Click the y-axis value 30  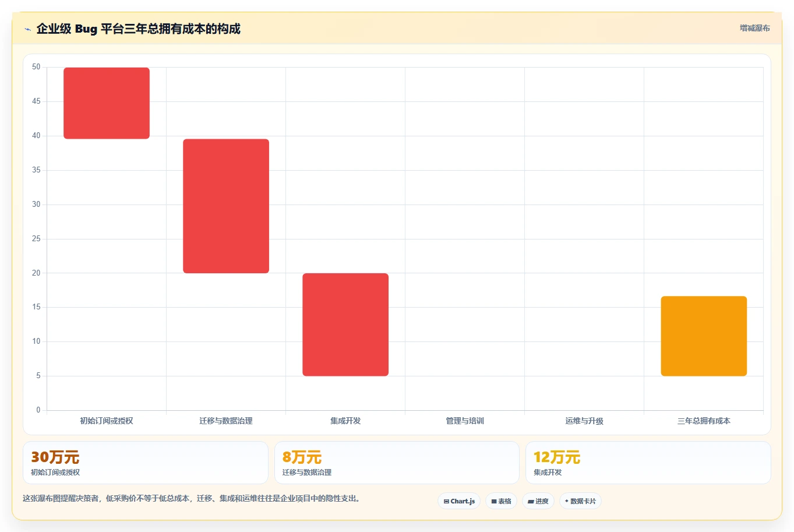(36, 205)
